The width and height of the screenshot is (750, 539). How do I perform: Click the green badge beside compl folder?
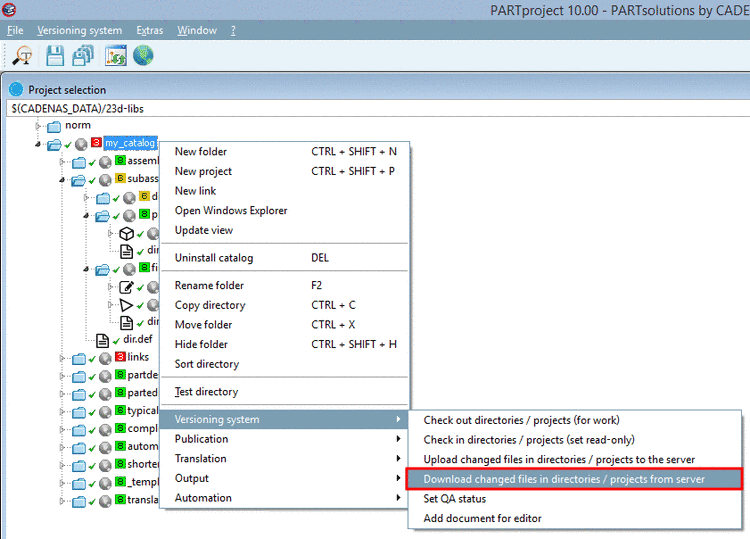[121, 428]
